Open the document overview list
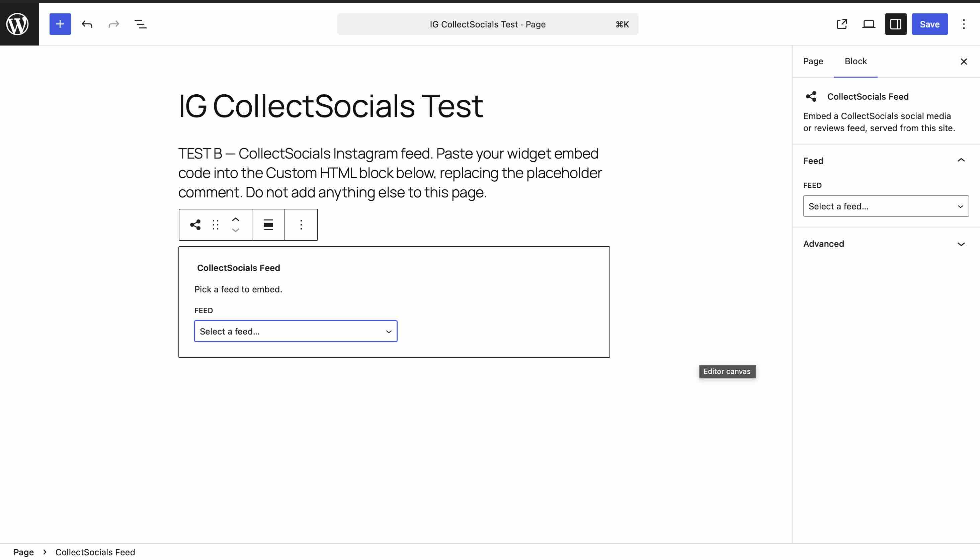This screenshot has height=560, width=980. point(141,24)
